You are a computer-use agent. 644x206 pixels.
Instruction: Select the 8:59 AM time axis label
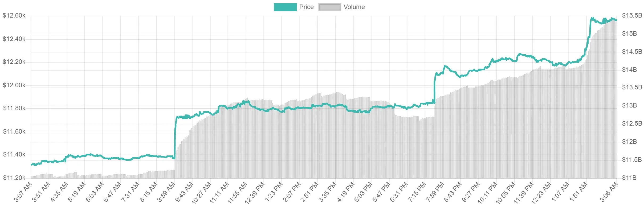point(167,192)
